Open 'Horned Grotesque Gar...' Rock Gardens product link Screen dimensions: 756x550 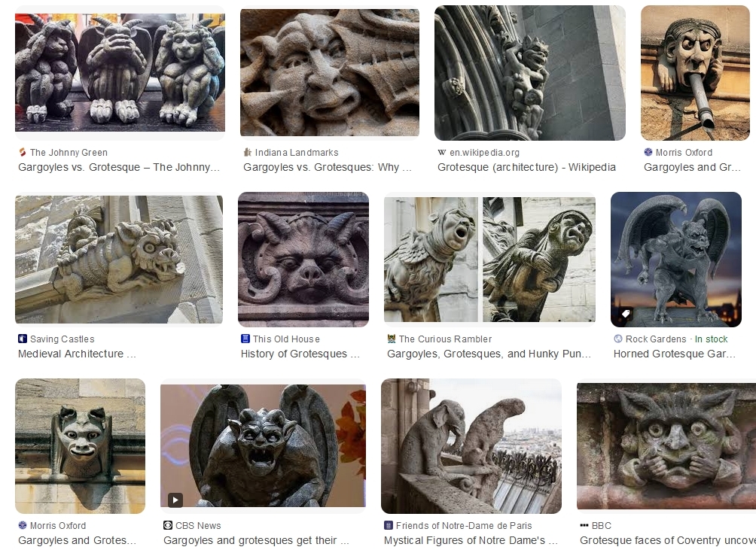pos(674,354)
